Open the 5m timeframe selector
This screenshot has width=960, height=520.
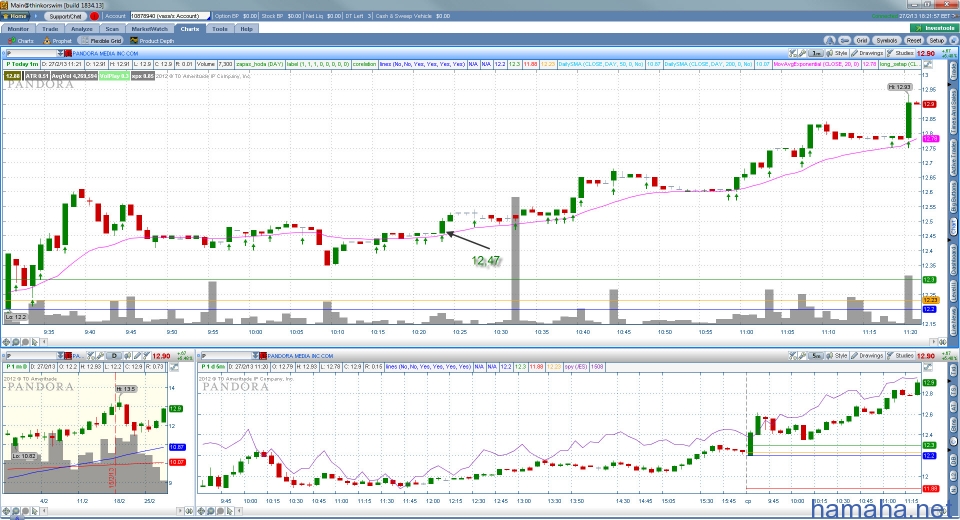click(x=816, y=355)
